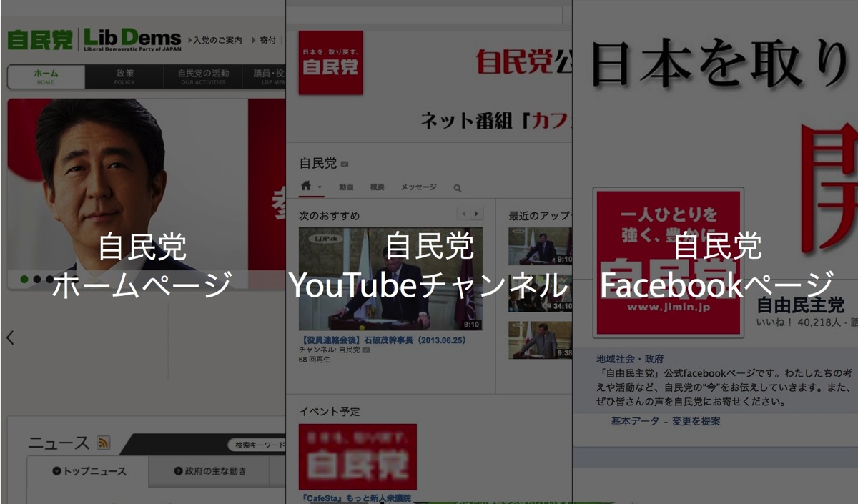The height and width of the screenshot is (504, 858).
Task: Select the second green carousel dot
Action: [x=37, y=279]
